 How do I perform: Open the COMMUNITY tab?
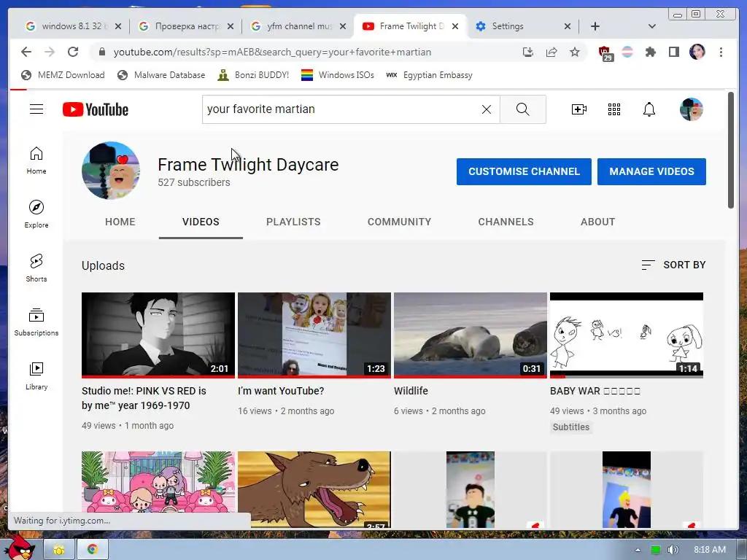pyautogui.click(x=399, y=222)
